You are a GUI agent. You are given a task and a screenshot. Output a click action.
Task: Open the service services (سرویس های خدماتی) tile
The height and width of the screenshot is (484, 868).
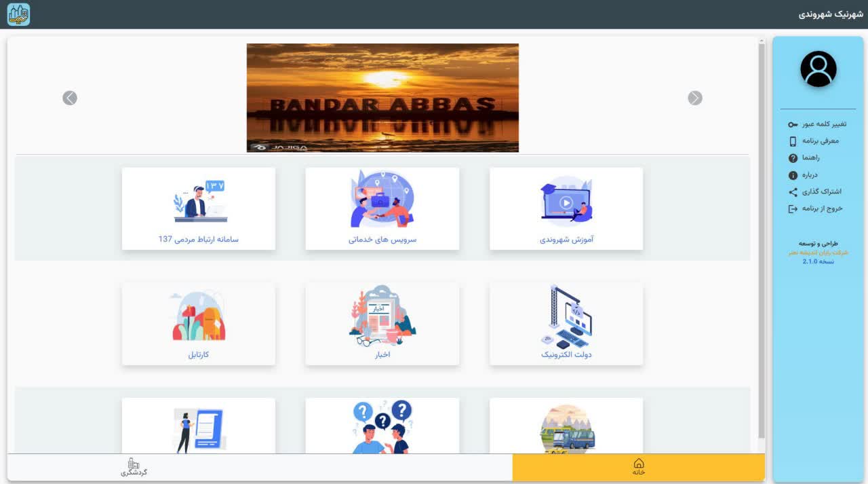(382, 208)
